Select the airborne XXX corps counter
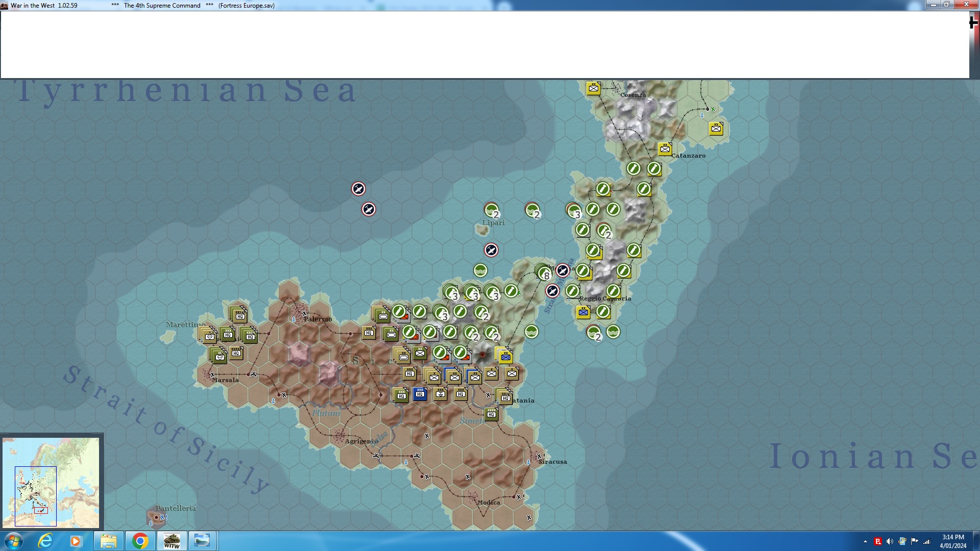The image size is (980, 551). (440, 394)
